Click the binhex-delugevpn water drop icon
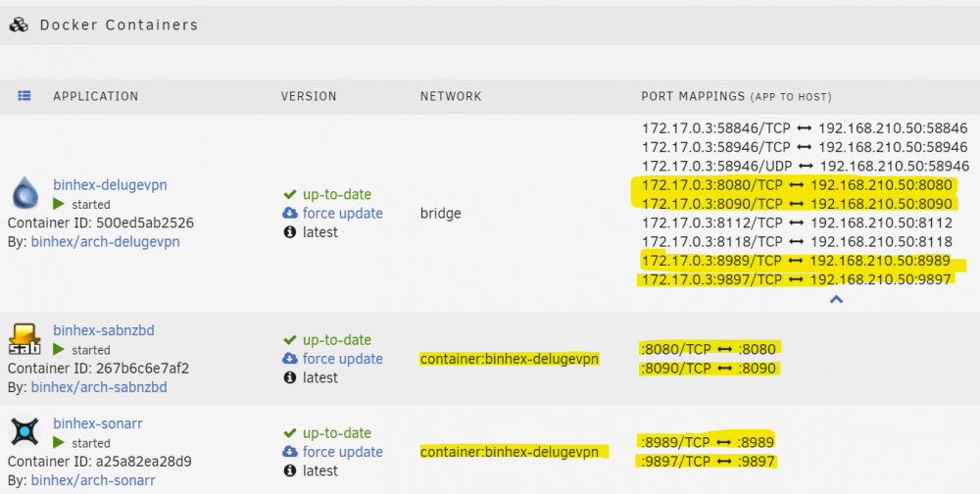The width and height of the screenshot is (980, 494). click(25, 193)
